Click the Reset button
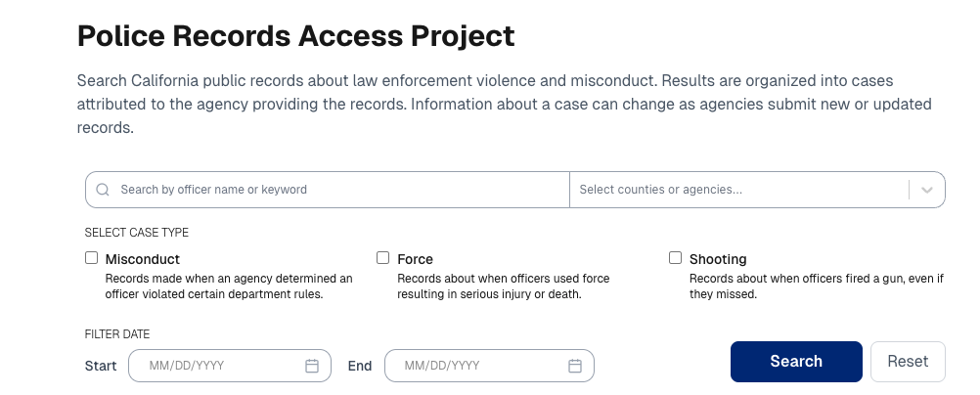The height and width of the screenshot is (395, 980). pos(907,362)
